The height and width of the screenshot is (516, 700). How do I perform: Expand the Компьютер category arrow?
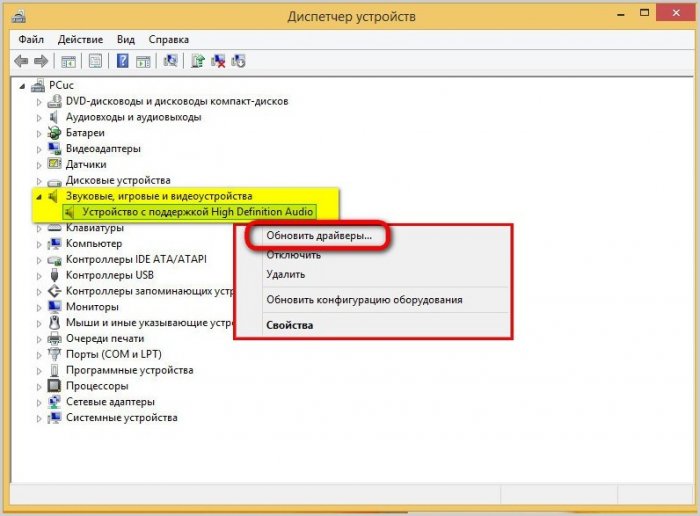(39, 245)
